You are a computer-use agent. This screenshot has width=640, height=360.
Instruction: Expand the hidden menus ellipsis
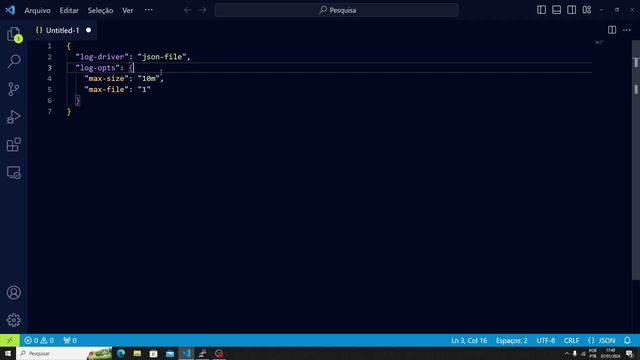[x=149, y=10]
